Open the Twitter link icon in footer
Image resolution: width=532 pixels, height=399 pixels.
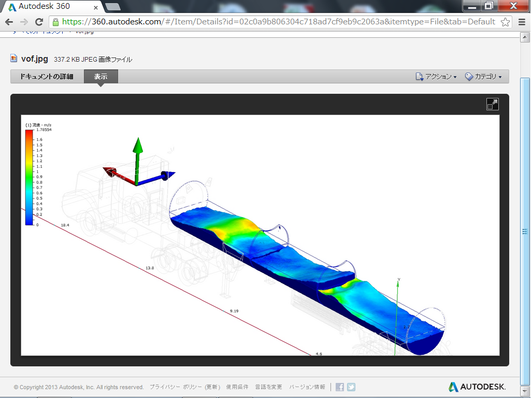[351, 387]
